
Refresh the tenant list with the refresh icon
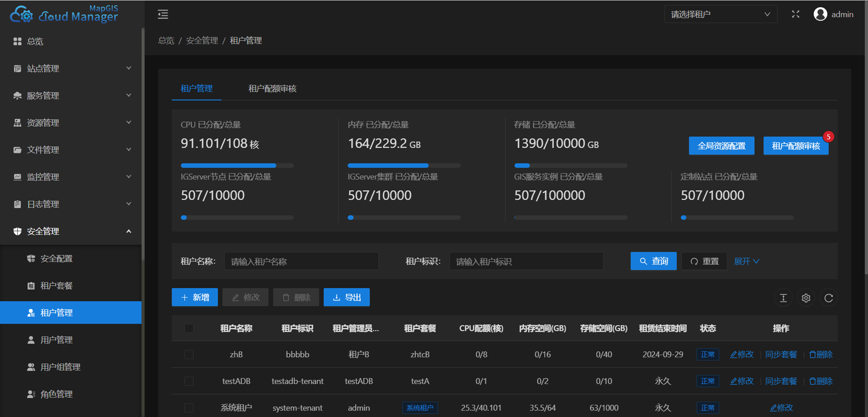pos(829,298)
